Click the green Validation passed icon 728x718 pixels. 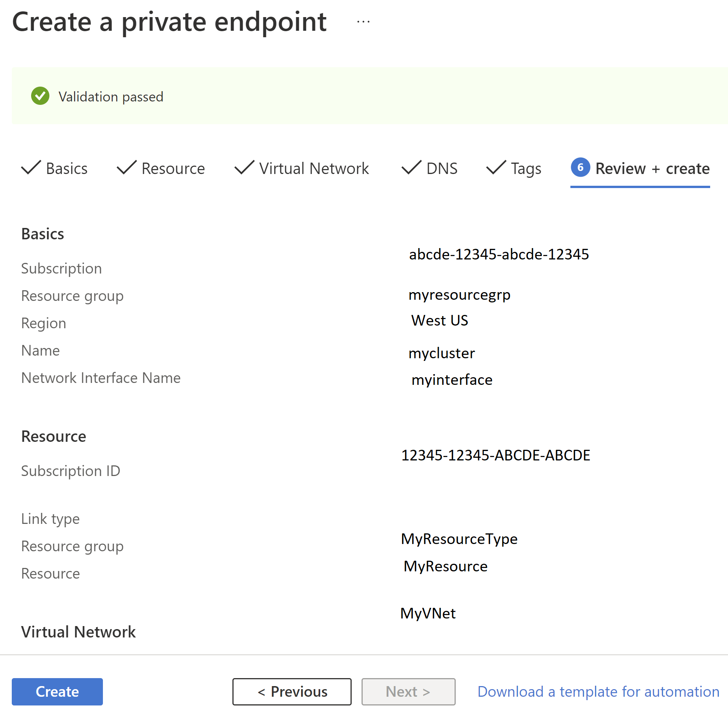tap(40, 96)
